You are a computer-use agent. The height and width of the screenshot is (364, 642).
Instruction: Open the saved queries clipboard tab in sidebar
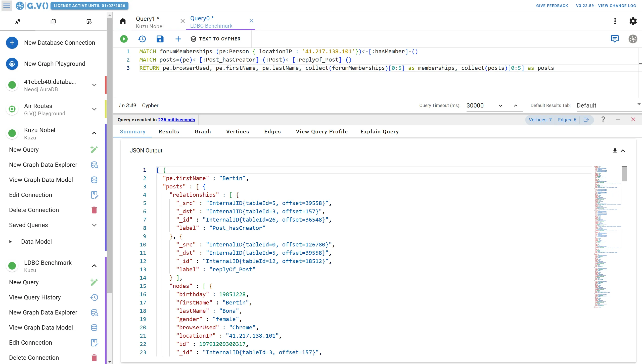tap(53, 22)
